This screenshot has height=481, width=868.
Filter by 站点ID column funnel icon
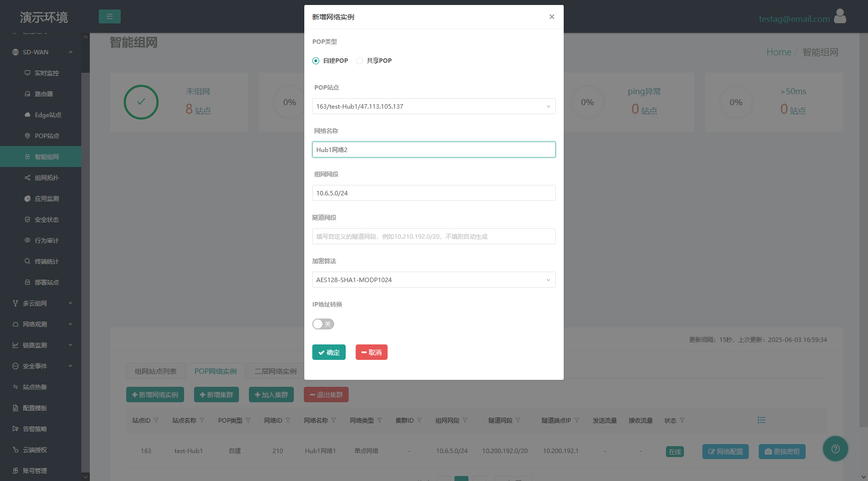point(156,420)
